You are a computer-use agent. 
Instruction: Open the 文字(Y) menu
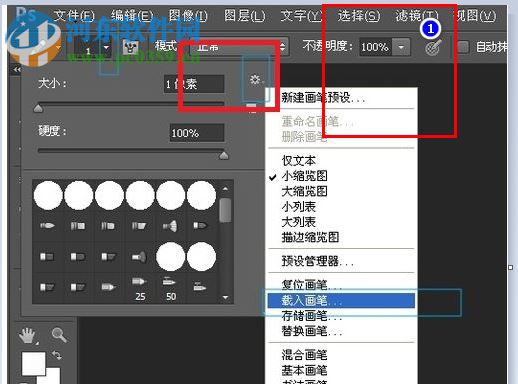[x=301, y=15]
